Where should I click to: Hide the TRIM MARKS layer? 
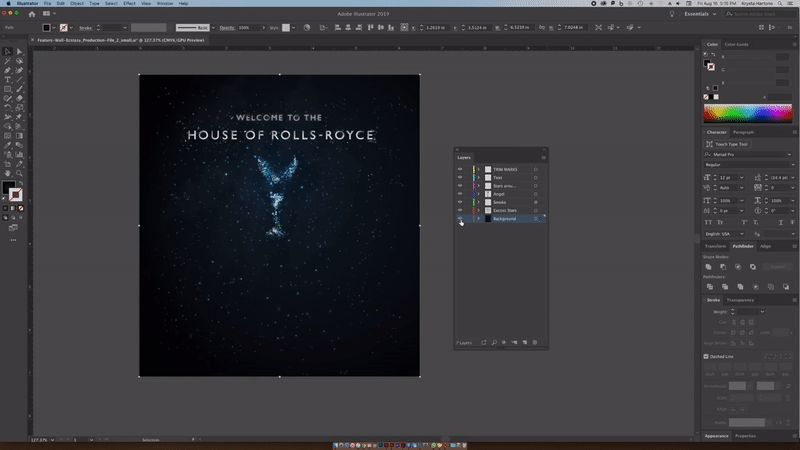pyautogui.click(x=460, y=169)
